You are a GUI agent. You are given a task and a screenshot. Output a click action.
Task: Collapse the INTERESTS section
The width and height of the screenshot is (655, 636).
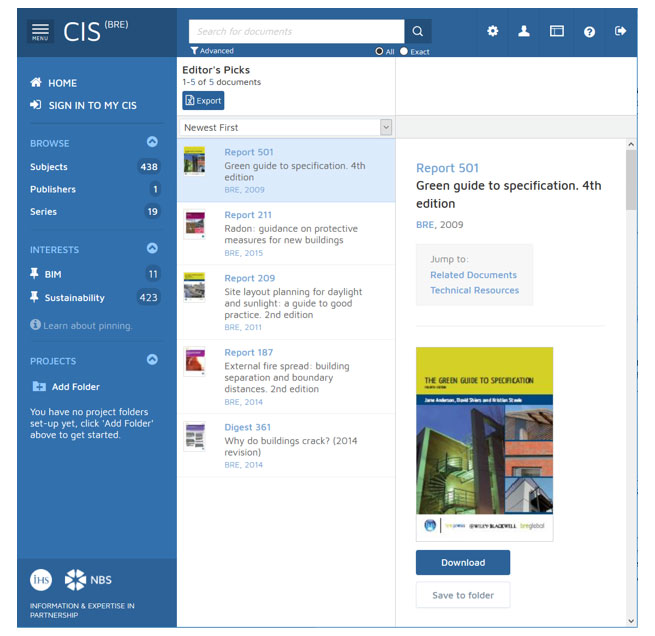coord(152,248)
